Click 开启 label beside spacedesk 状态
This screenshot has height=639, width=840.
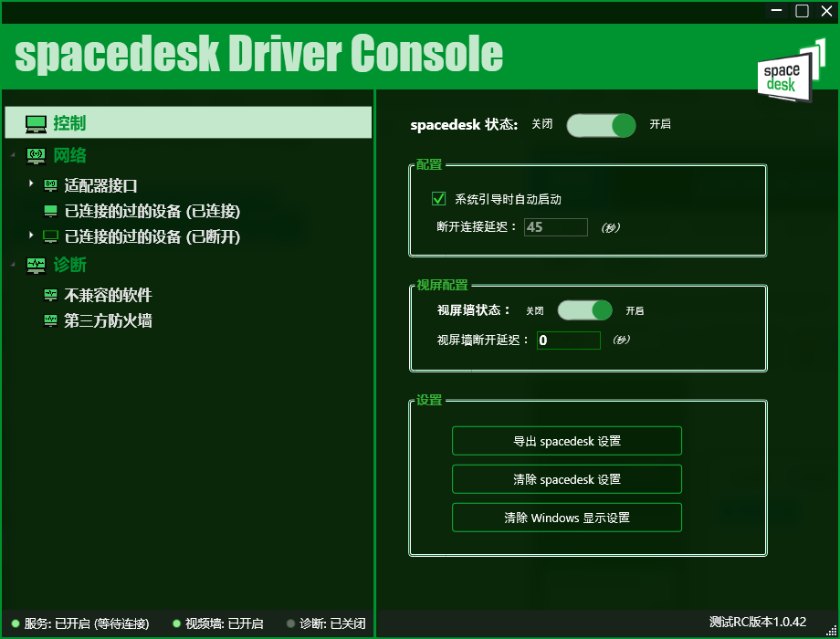[x=660, y=124]
